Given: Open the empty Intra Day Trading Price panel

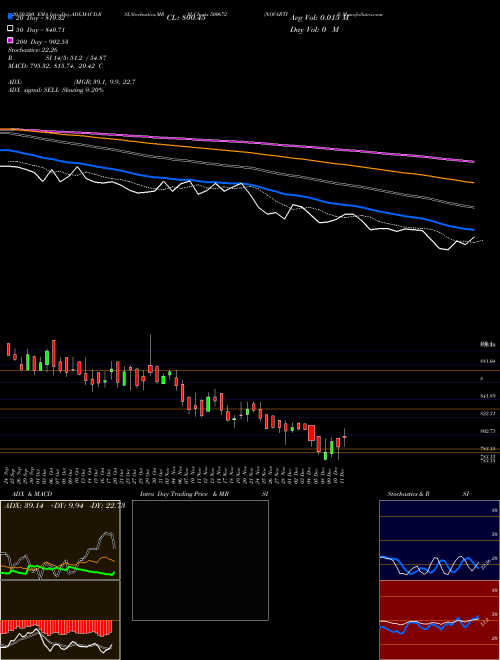Looking at the screenshot, I should pyautogui.click(x=200, y=560).
